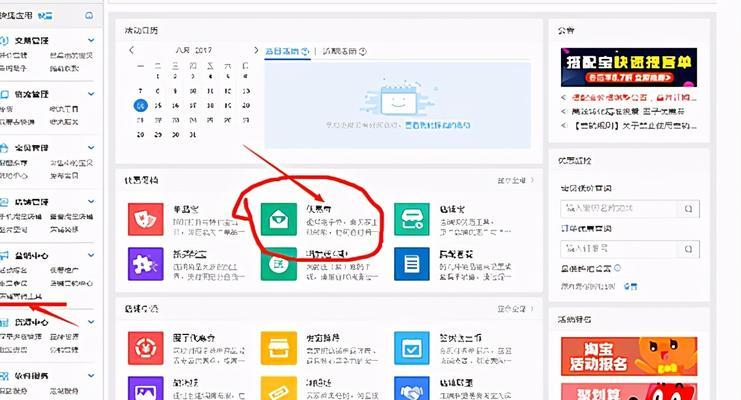Open the teal storefront 店铺宝 icon
The height and width of the screenshot is (400, 741).
[412, 219]
